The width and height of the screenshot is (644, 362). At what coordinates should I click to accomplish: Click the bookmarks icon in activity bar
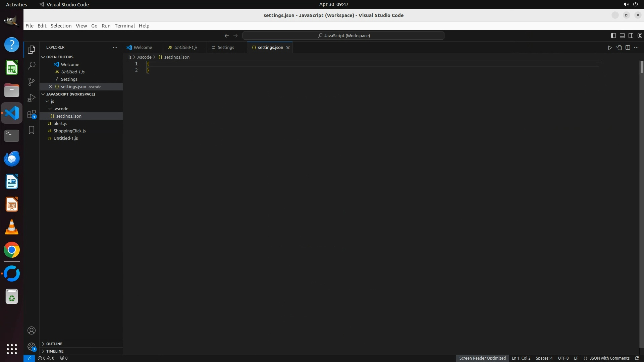pos(32,130)
